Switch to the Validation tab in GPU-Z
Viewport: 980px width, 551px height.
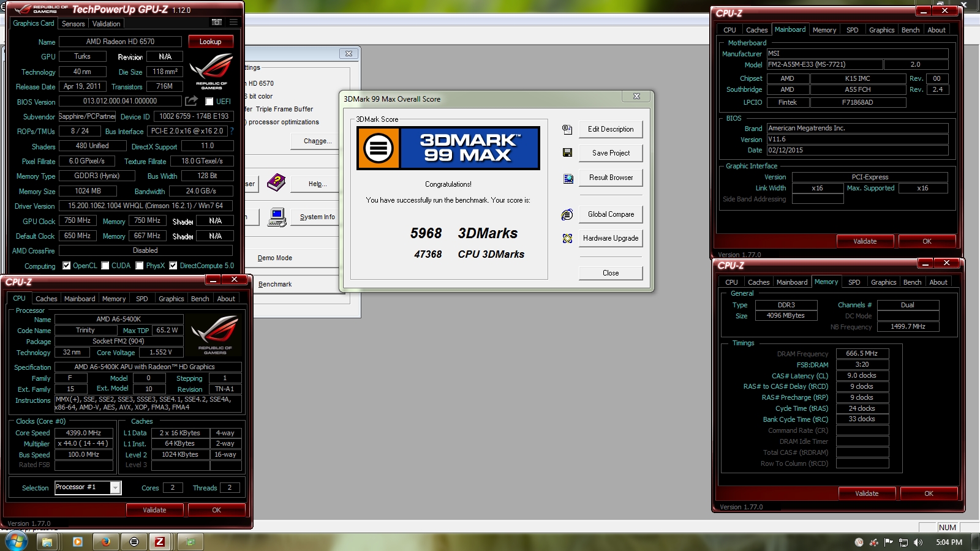(x=107, y=24)
